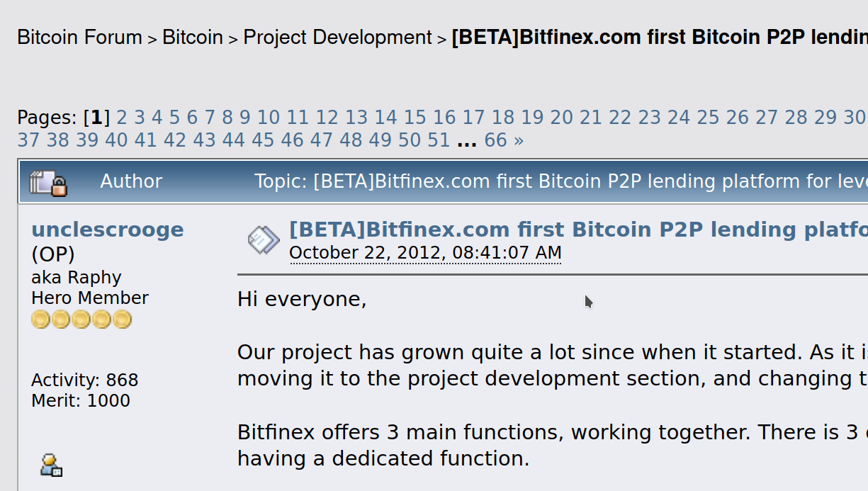Screen dimensions: 868x491
Task: Click the Author column header
Action: 131,181
